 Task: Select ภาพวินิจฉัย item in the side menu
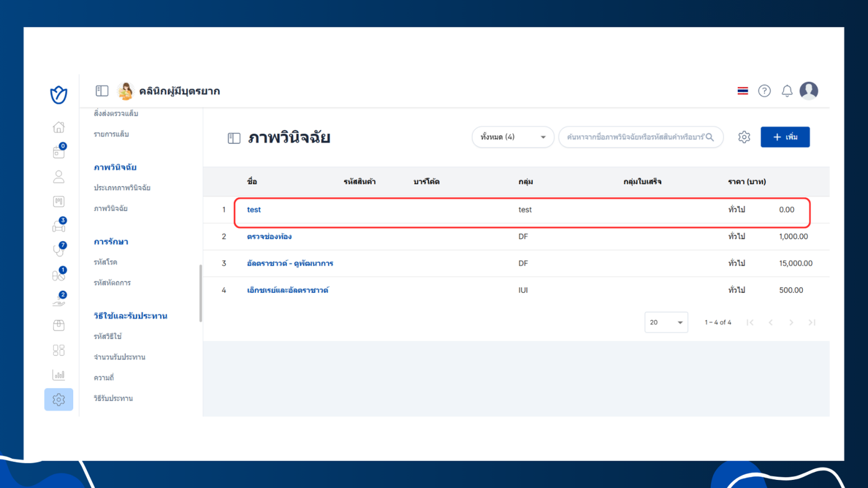click(110, 208)
